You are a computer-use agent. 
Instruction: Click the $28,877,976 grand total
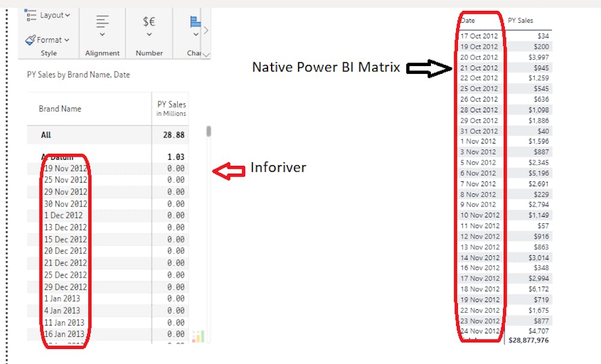click(528, 340)
